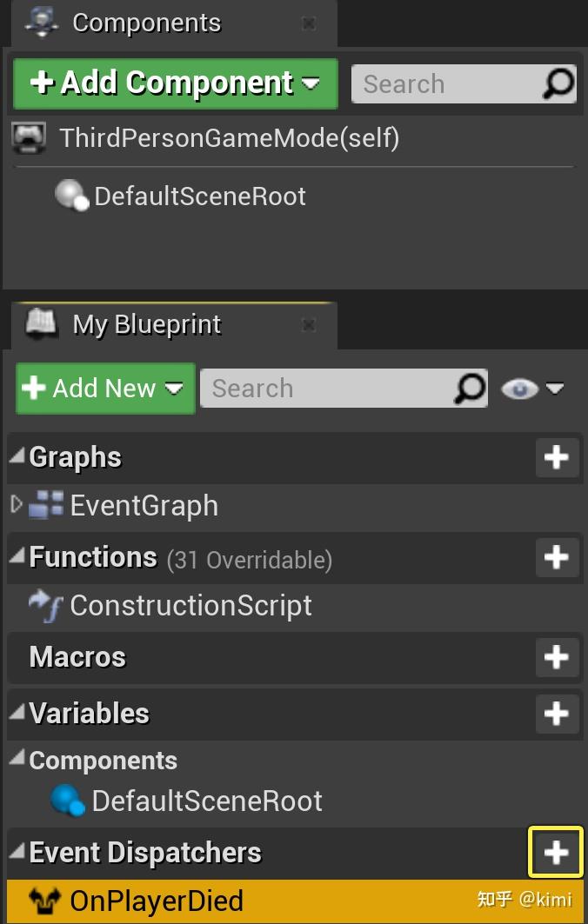Switch to the My Blueprint tab

pos(146,325)
